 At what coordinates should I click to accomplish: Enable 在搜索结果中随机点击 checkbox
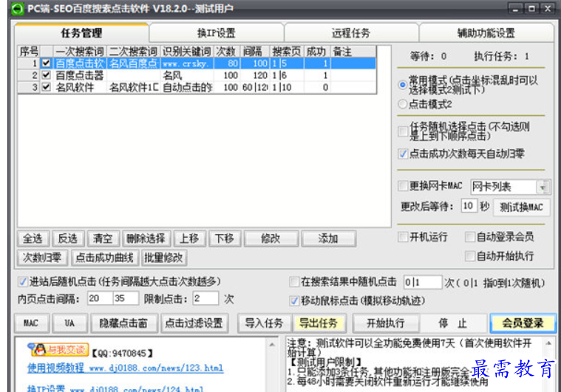coord(294,281)
